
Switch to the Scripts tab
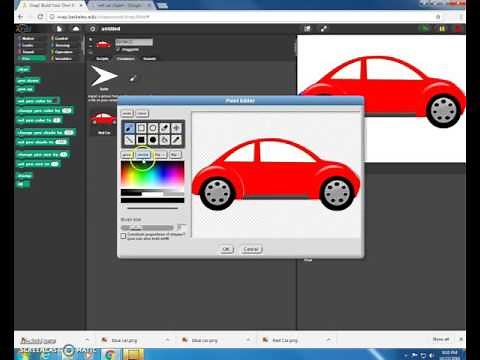click(102, 59)
